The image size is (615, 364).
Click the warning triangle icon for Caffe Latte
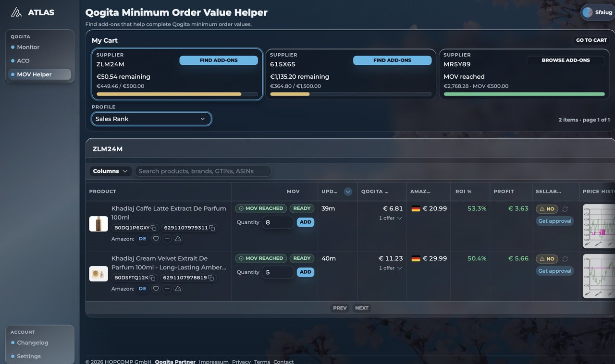(178, 239)
